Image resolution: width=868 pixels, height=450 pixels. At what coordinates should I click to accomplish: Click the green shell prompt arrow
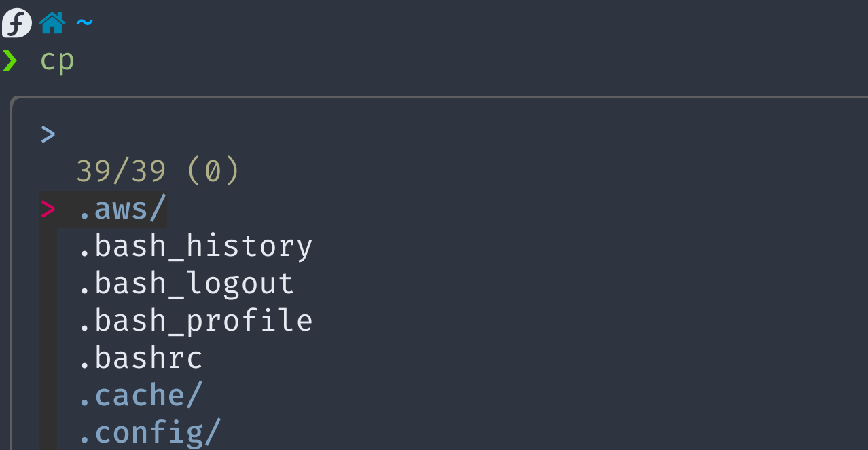pyautogui.click(x=10, y=60)
